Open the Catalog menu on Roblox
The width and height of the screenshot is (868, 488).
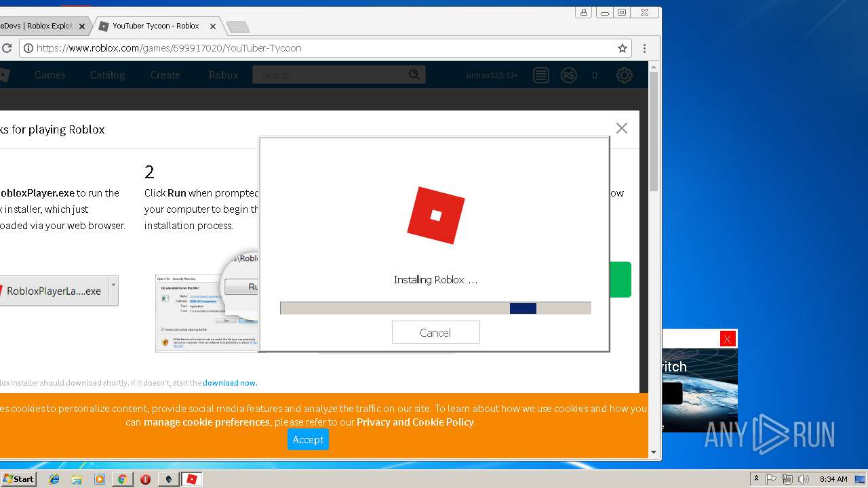click(x=107, y=75)
